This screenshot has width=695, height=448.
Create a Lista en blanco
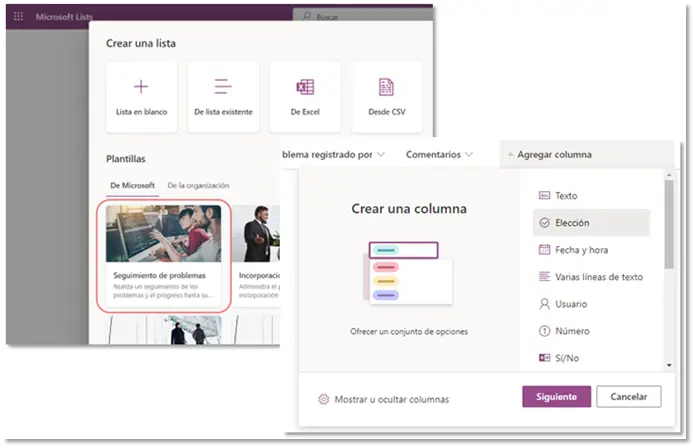(141, 97)
